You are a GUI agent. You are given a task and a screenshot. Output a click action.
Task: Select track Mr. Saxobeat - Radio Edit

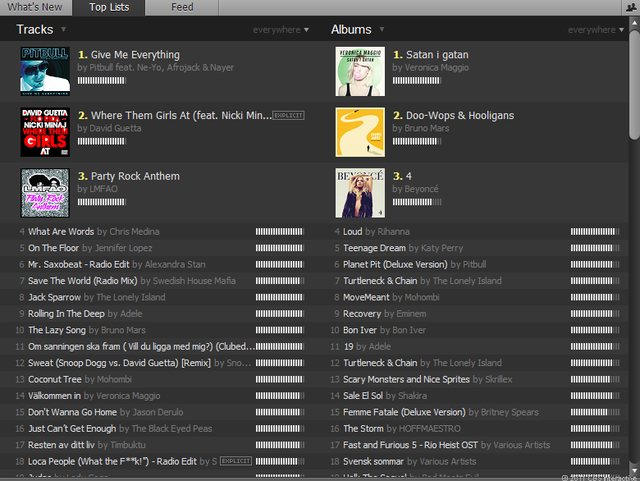point(78,265)
